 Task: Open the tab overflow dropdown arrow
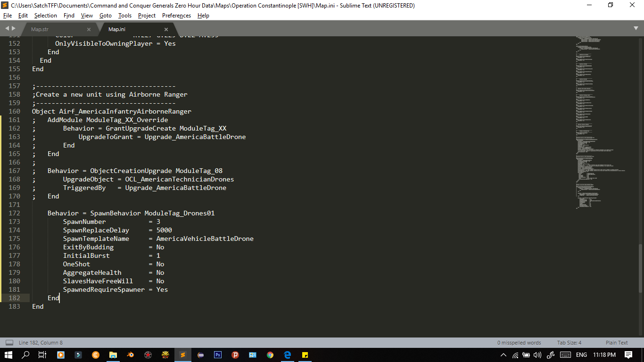[637, 28]
